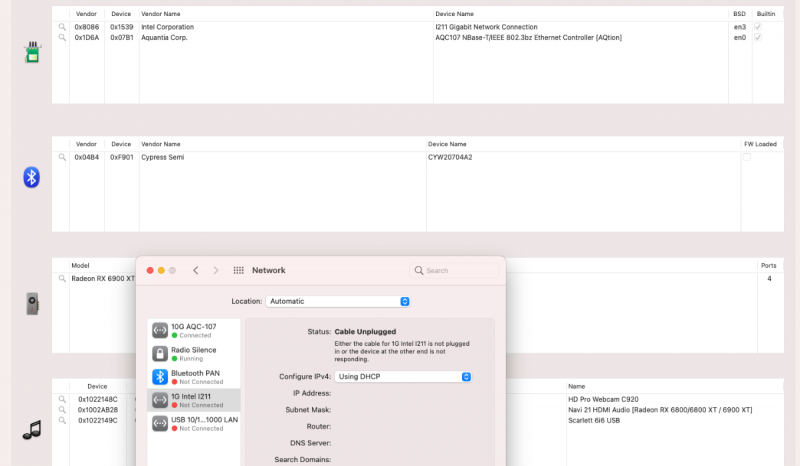
Task: Click magnifier icon for Radeon RX 6900 XT row
Action: [x=62, y=279]
